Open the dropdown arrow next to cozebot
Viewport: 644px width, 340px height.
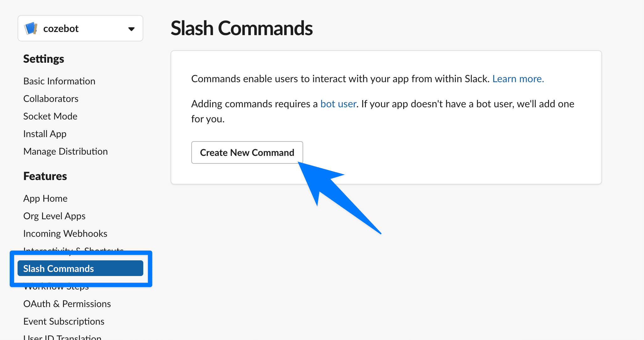[131, 29]
